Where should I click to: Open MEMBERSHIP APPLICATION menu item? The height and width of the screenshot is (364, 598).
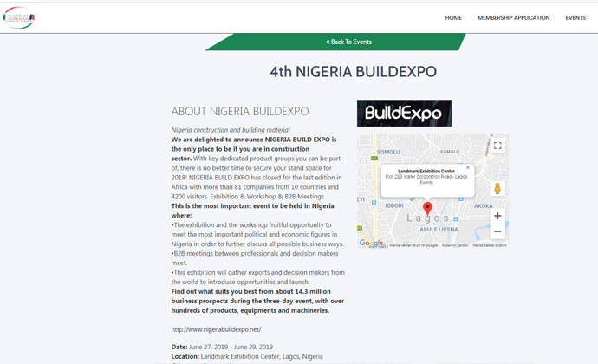tap(513, 17)
